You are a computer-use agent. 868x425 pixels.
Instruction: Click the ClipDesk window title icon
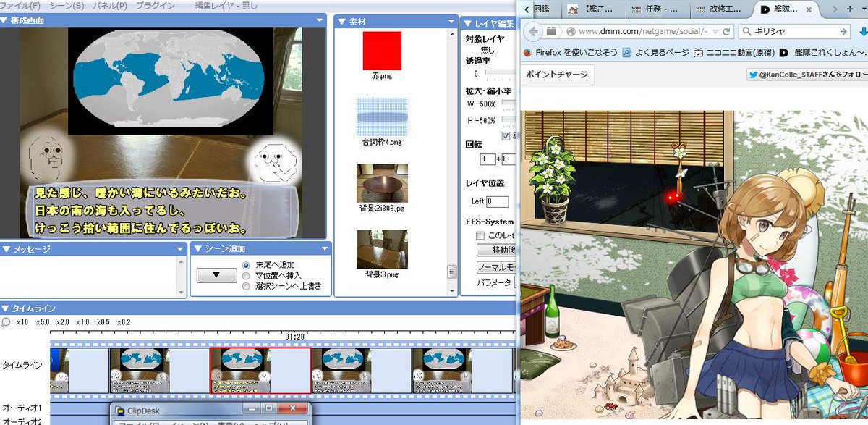(x=120, y=410)
